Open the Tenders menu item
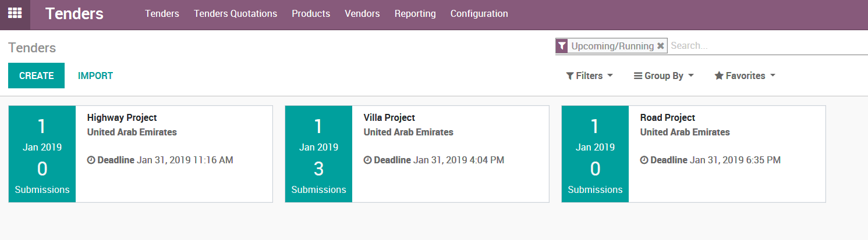Image resolution: width=868 pixels, height=240 pixels. 162,14
